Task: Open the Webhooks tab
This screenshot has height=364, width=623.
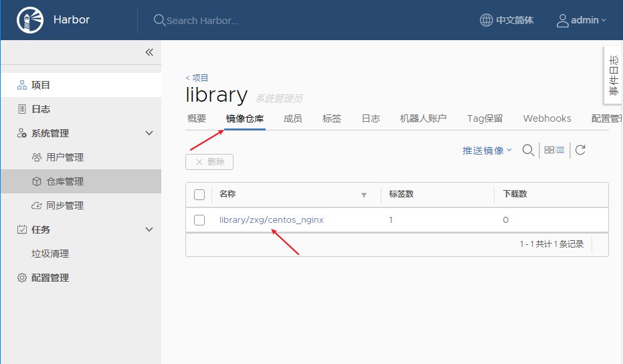Action: pyautogui.click(x=547, y=118)
